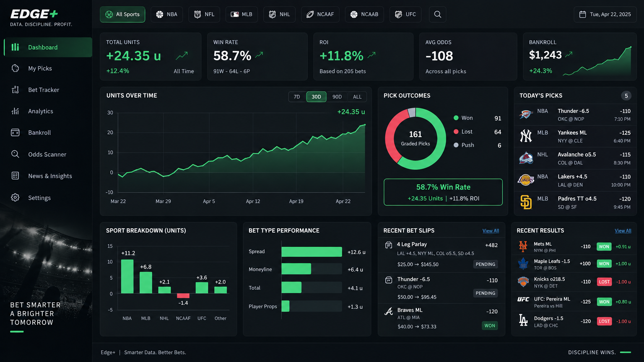Filter by NBA
The width and height of the screenshot is (644, 362).
pyautogui.click(x=167, y=14)
